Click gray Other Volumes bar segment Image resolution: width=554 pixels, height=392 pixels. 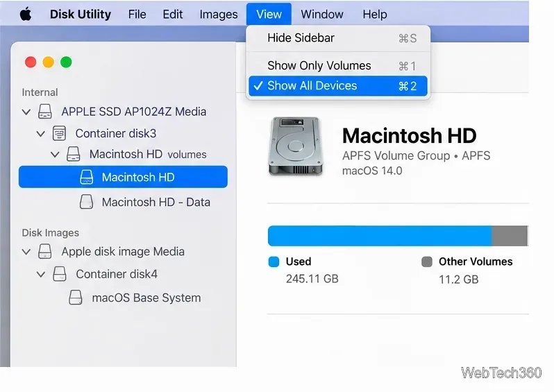coord(510,236)
